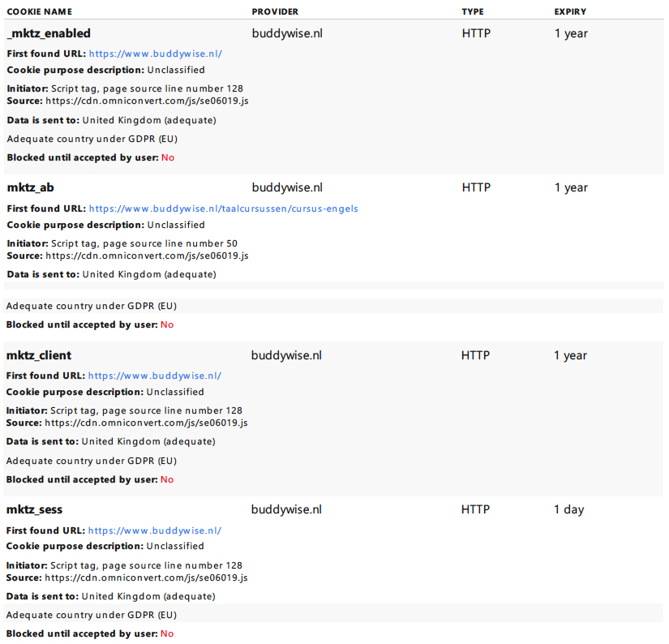Image resolution: width=669 pixels, height=644 pixels.
Task: Click the HTTP type for mktz_sess
Action: click(x=475, y=509)
